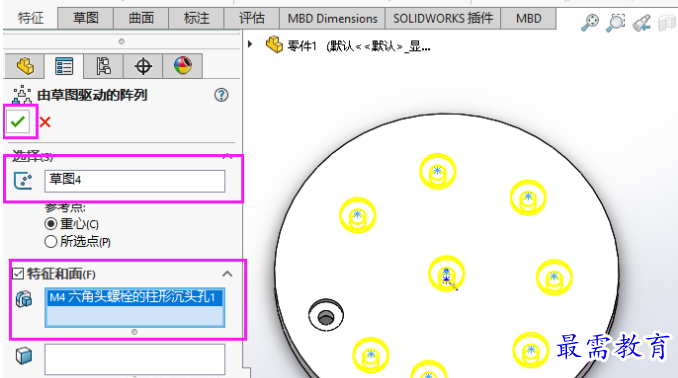Click the reference sketch selector icon
The width and height of the screenshot is (678, 378).
point(23,181)
